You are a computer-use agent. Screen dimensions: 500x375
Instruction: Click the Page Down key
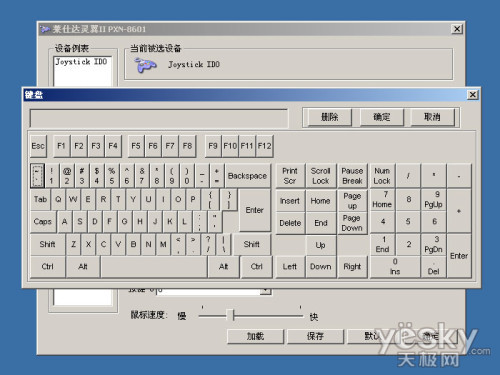pyautogui.click(x=352, y=223)
